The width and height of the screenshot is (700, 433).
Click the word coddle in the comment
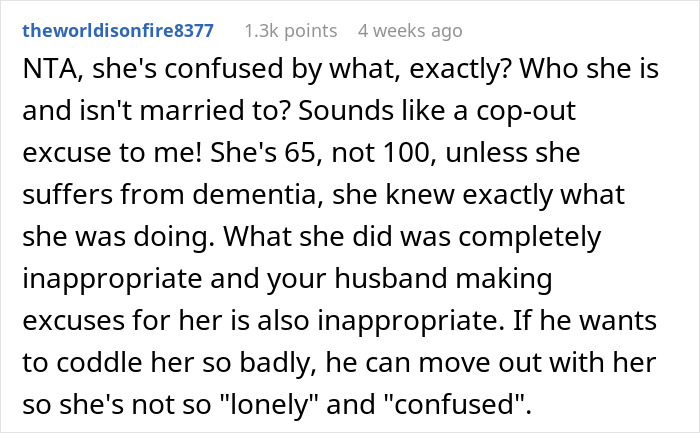(99, 362)
